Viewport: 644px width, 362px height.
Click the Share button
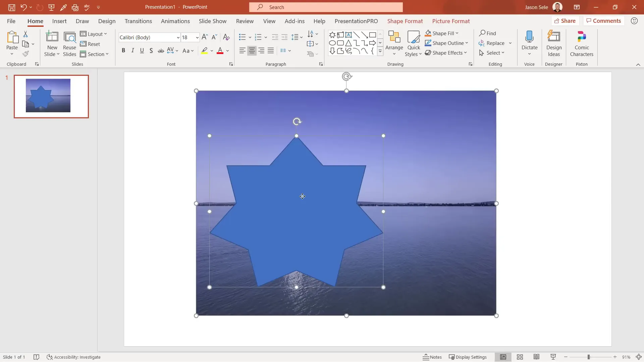(565, 21)
